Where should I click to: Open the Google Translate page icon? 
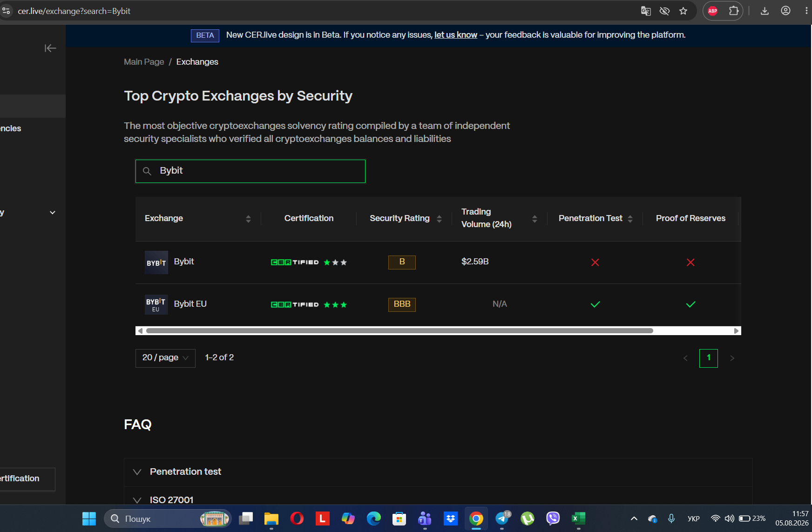(x=646, y=11)
